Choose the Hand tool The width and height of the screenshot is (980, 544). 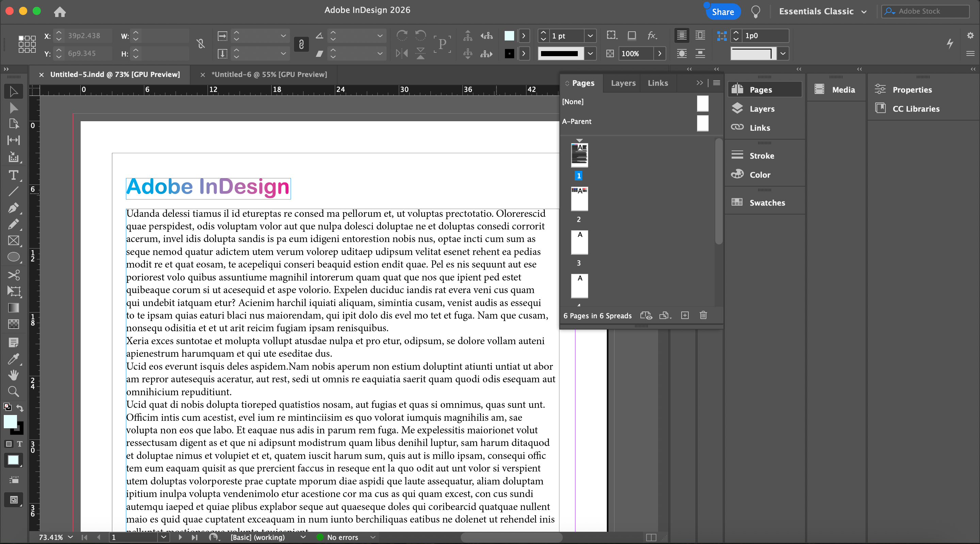click(x=13, y=375)
